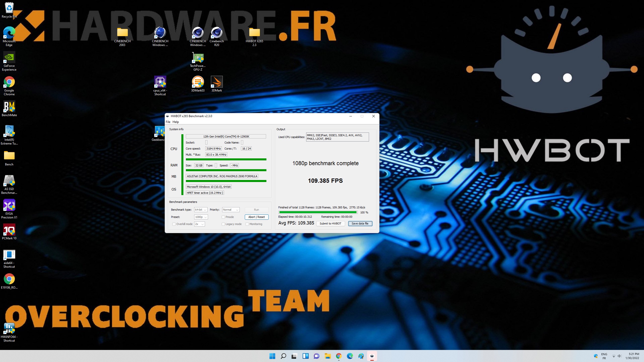The height and width of the screenshot is (362, 644).
Task: Select the Geekbench icon behind the window
Action: [158, 134]
